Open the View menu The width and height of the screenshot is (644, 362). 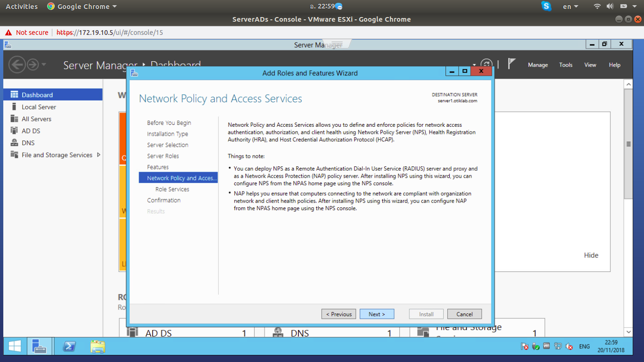point(590,65)
